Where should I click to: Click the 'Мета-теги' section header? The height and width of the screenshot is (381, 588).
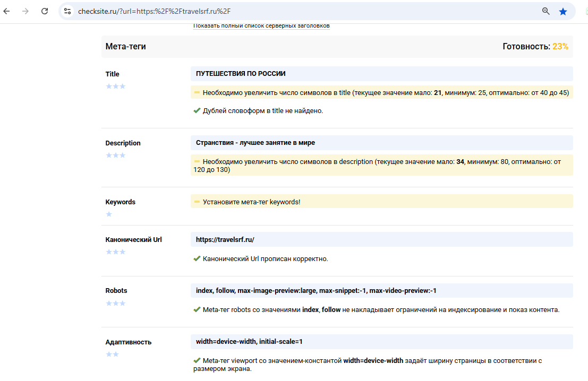(126, 47)
